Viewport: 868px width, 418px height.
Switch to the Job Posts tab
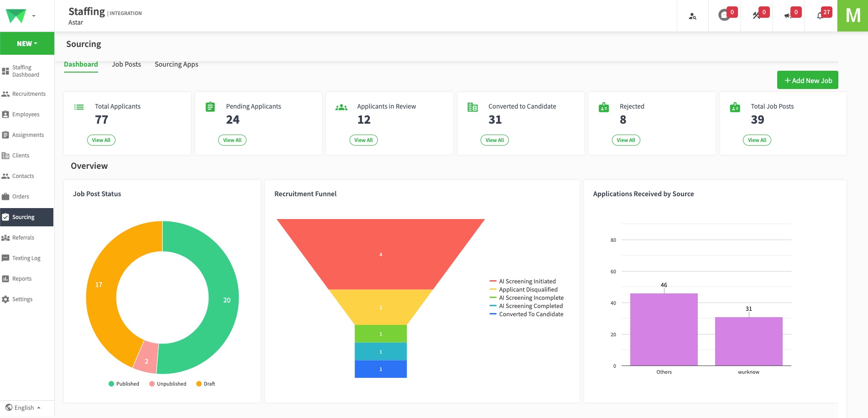coord(126,64)
